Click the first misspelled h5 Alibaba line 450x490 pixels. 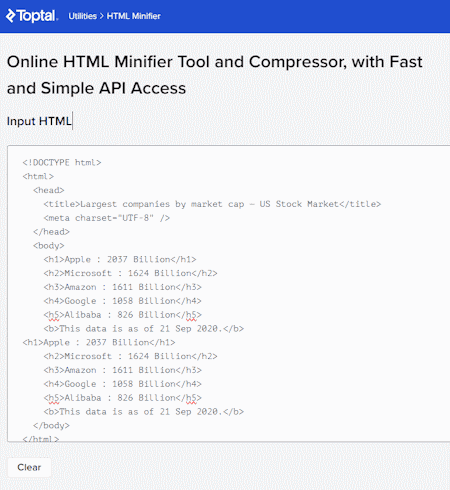[x=122, y=315]
